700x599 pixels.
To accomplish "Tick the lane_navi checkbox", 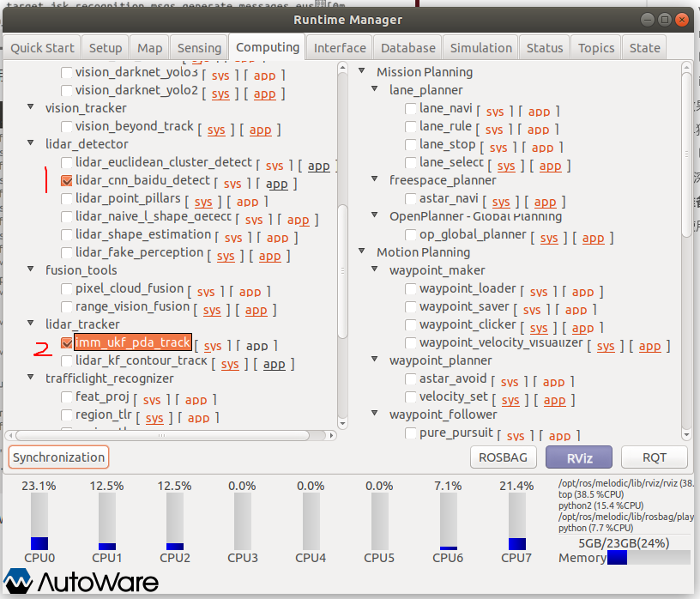I will coord(410,108).
